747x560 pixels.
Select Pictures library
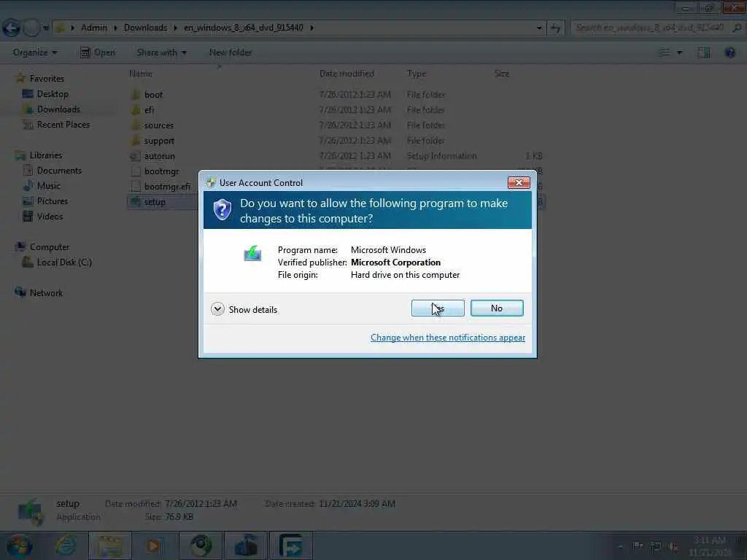(53, 201)
